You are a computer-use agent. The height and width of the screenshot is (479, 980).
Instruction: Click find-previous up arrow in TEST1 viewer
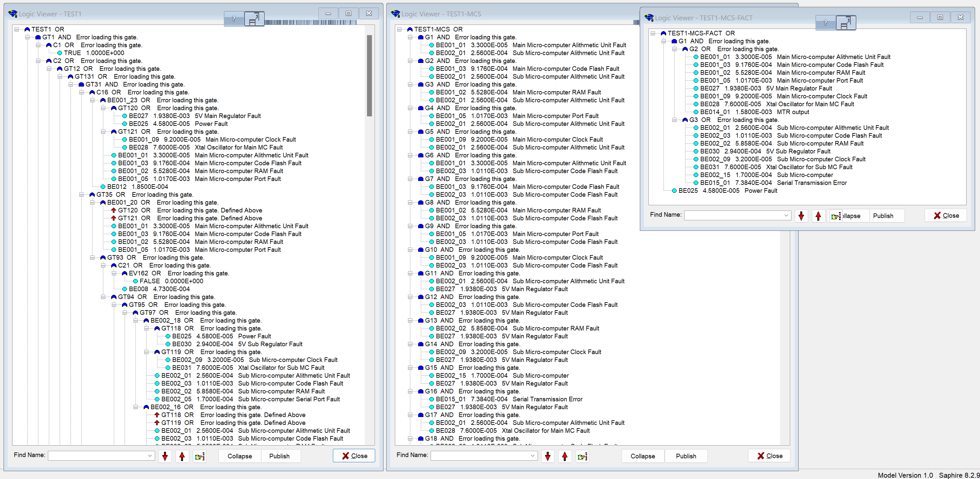pyautogui.click(x=182, y=456)
